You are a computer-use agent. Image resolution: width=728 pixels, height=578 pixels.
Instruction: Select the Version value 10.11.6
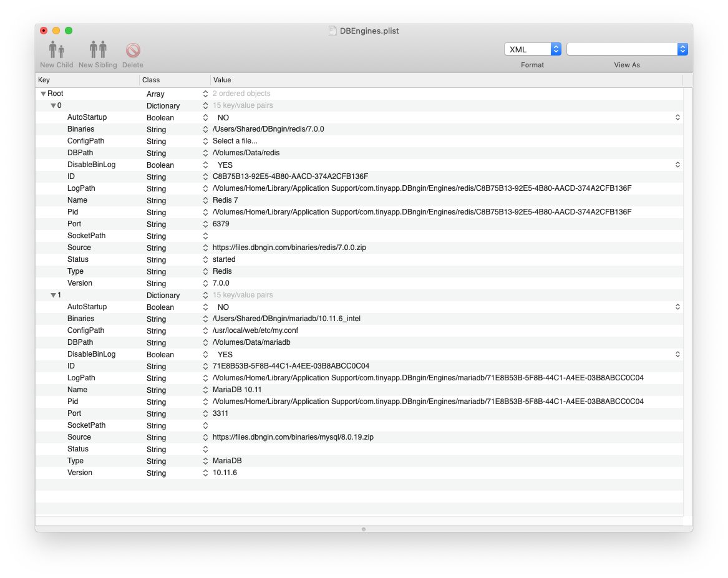click(225, 473)
